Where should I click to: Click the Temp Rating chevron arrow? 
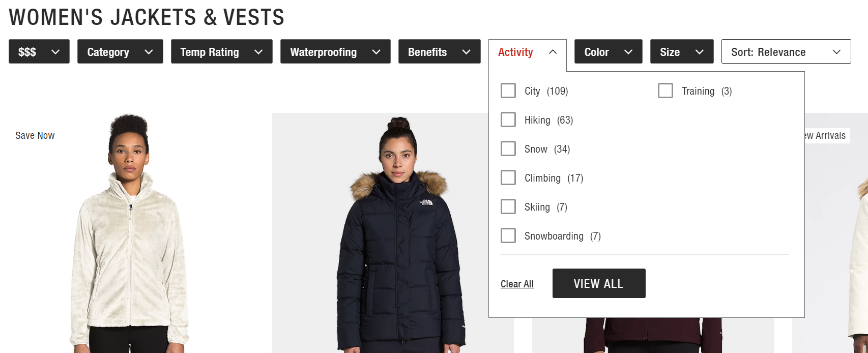pyautogui.click(x=258, y=52)
